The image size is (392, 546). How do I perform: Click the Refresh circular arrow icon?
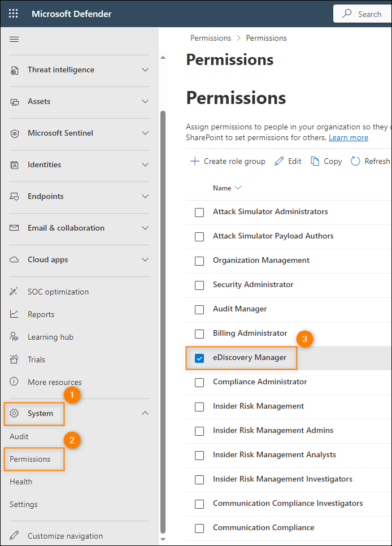(x=355, y=161)
